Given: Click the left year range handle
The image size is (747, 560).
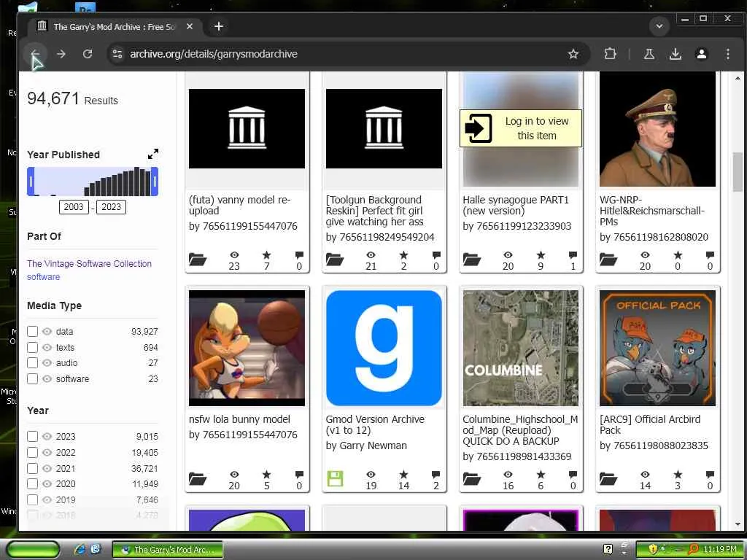Looking at the screenshot, I should coord(31,182).
